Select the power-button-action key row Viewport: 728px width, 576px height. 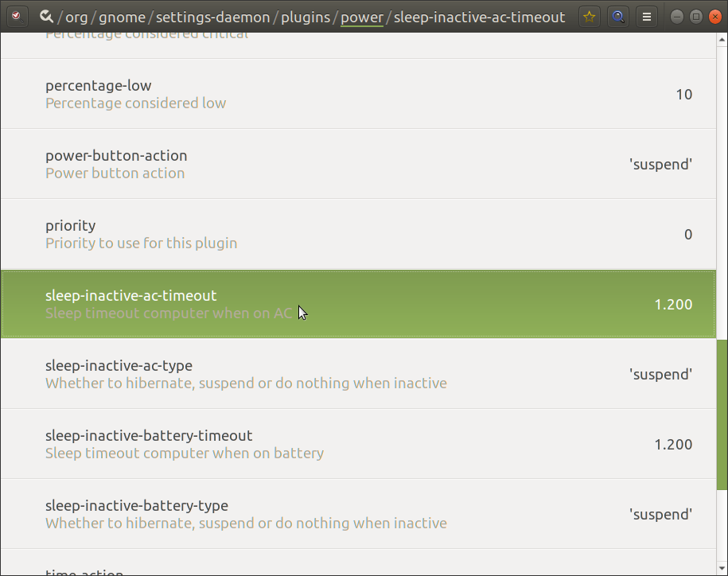358,164
